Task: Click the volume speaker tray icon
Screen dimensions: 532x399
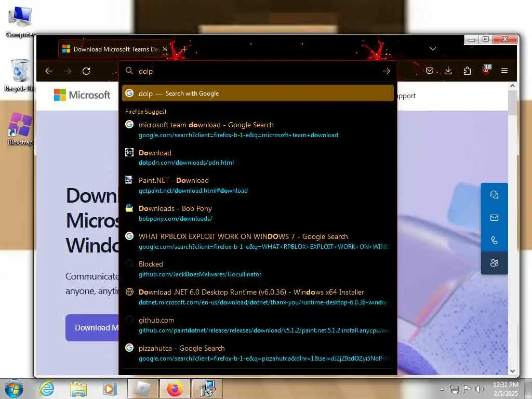Action: [480, 389]
